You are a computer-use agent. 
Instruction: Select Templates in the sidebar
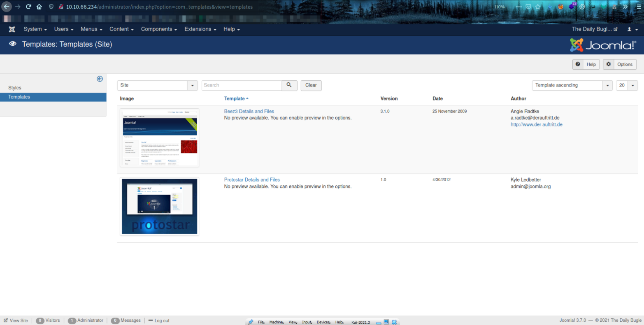53,97
